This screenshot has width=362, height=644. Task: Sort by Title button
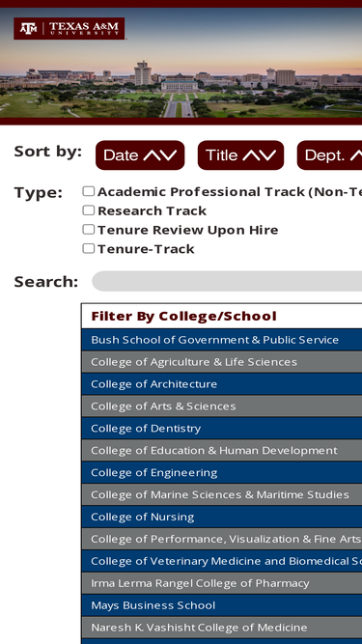coord(241,155)
